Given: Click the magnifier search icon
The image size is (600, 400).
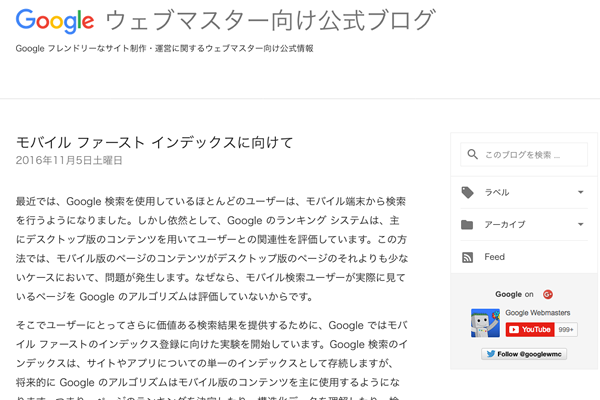Looking at the screenshot, I should coord(473,154).
